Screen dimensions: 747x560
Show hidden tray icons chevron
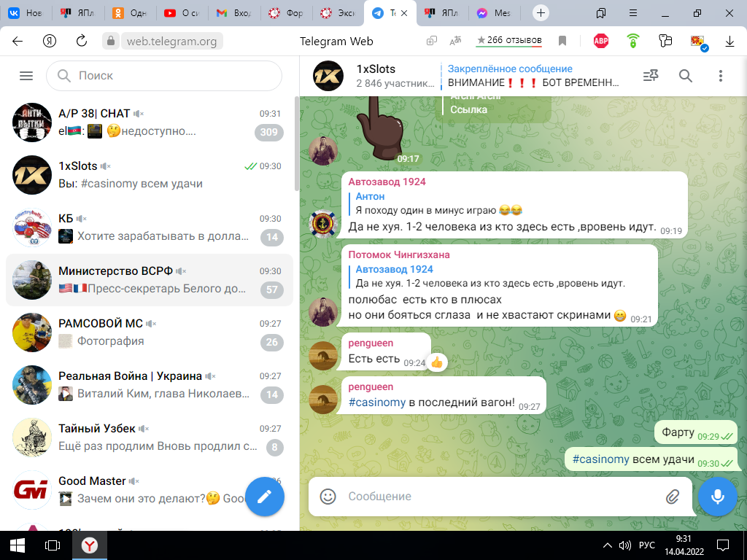pos(608,545)
